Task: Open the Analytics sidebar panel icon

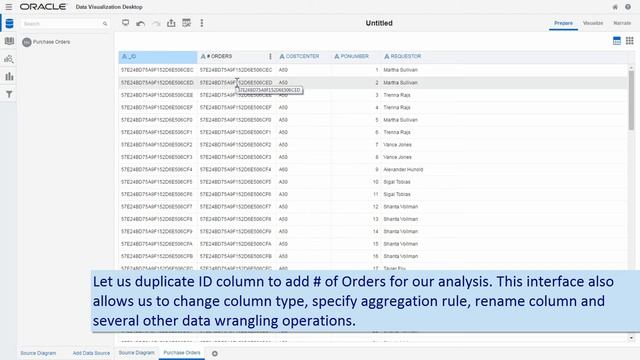Action: [9, 59]
